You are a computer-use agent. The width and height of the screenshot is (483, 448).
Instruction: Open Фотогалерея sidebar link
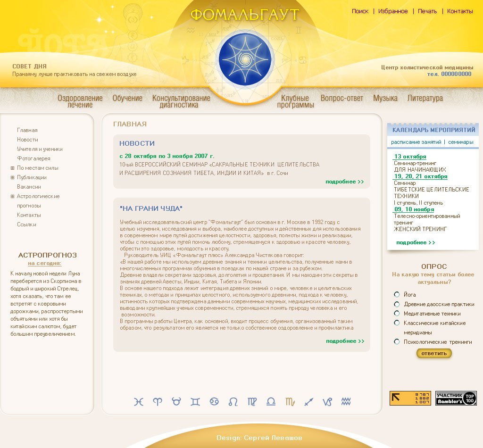click(33, 158)
